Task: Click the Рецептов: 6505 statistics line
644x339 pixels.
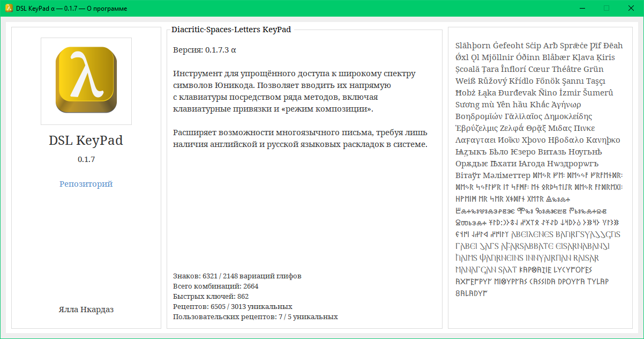Action: pos(233,306)
